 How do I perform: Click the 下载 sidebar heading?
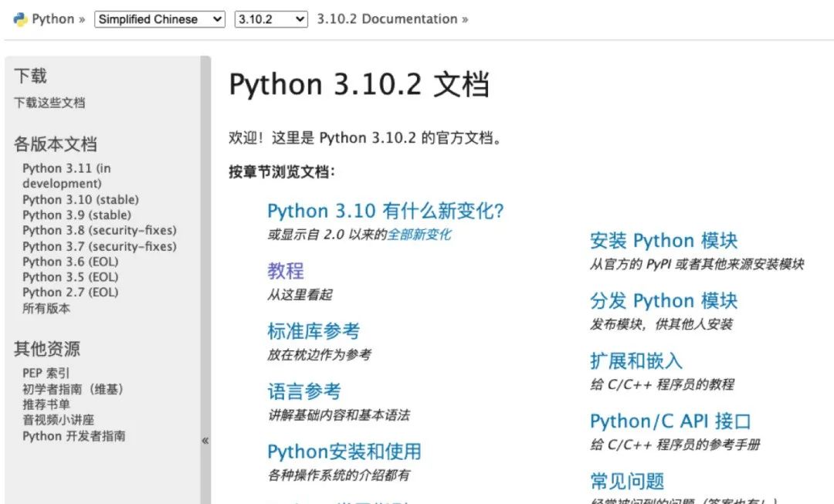tap(30, 76)
